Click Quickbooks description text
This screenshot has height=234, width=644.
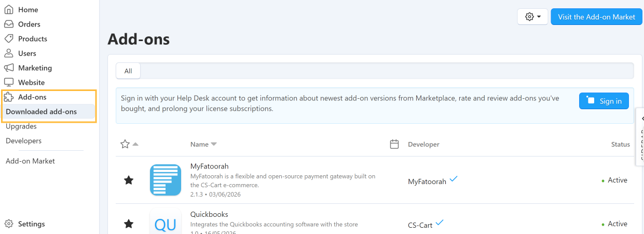[274, 225]
